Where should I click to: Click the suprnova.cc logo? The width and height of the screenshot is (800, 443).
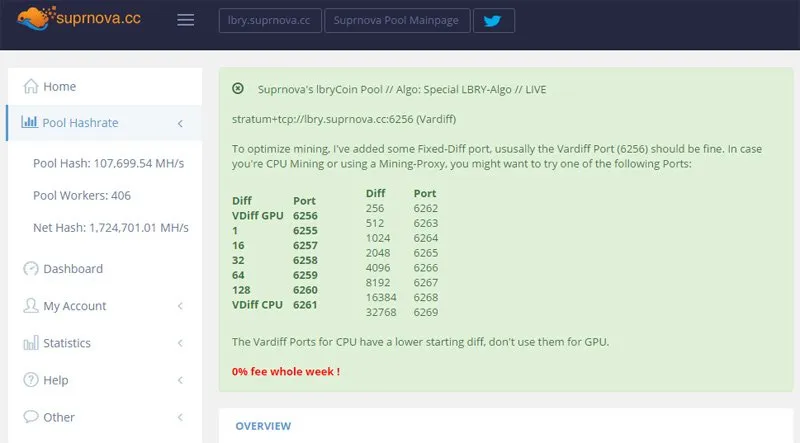click(79, 18)
